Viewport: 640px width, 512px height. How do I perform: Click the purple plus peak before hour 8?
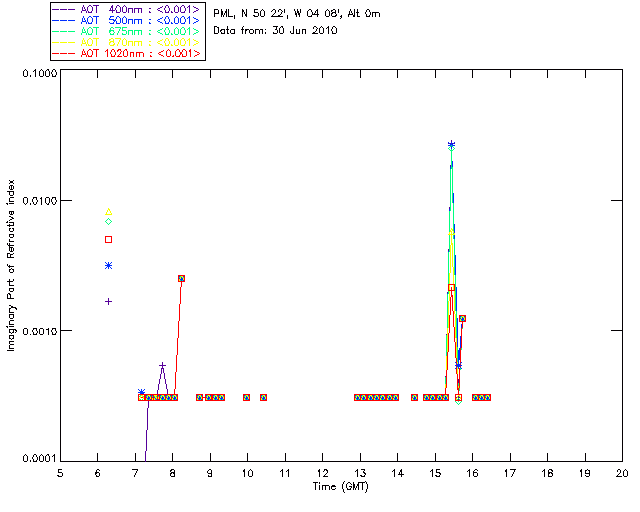162,365
